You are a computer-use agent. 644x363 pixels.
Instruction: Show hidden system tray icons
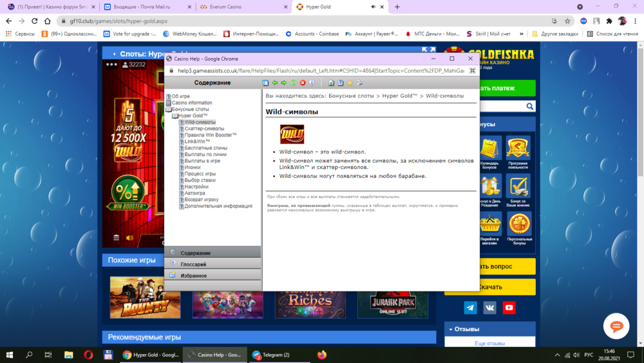pos(557,355)
